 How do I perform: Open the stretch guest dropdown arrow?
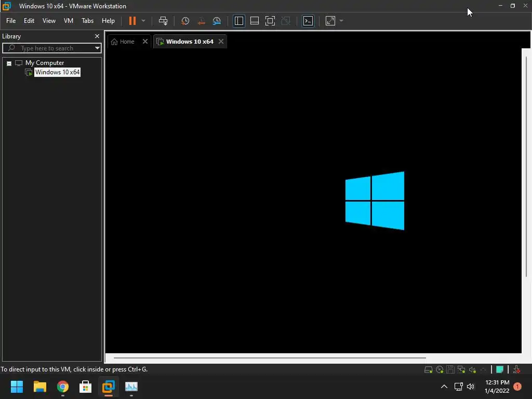click(x=341, y=21)
